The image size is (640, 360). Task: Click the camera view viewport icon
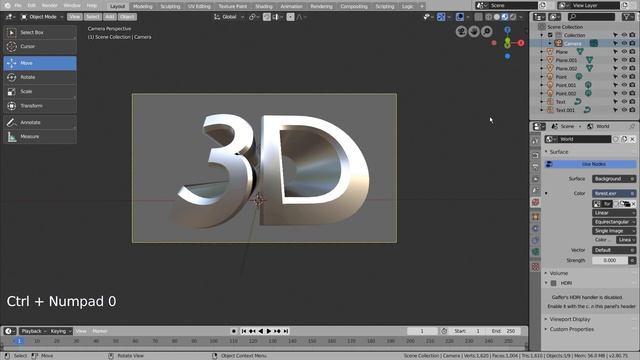tap(461, 31)
